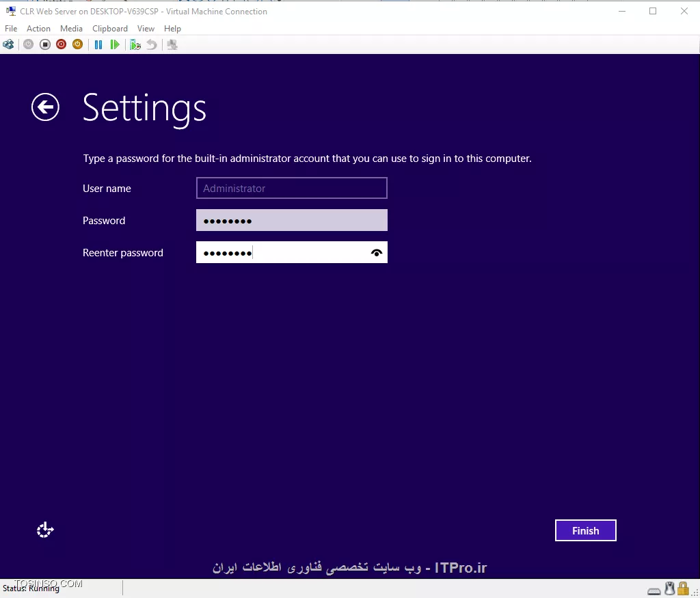Viewport: 700px width, 598px height.
Task: Open the Action menu
Action: 38,28
